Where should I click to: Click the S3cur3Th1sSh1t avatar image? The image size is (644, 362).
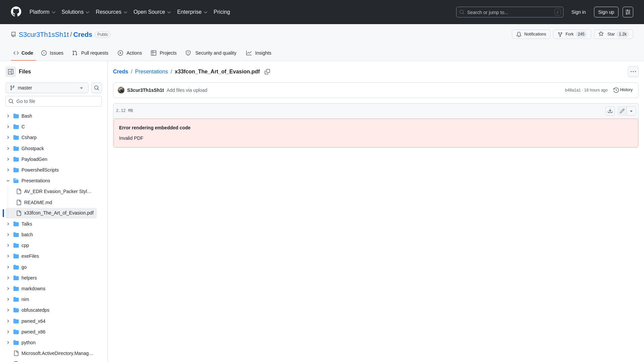coord(121,90)
